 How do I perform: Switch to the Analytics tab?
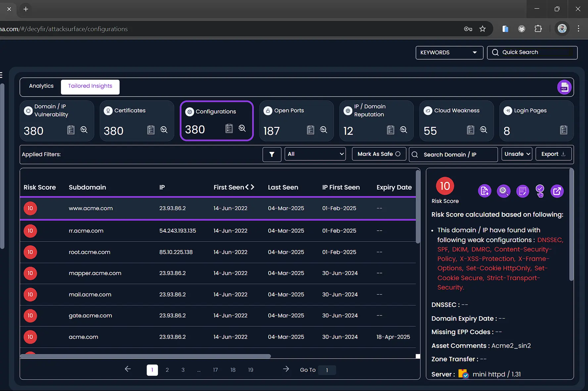[41, 86]
